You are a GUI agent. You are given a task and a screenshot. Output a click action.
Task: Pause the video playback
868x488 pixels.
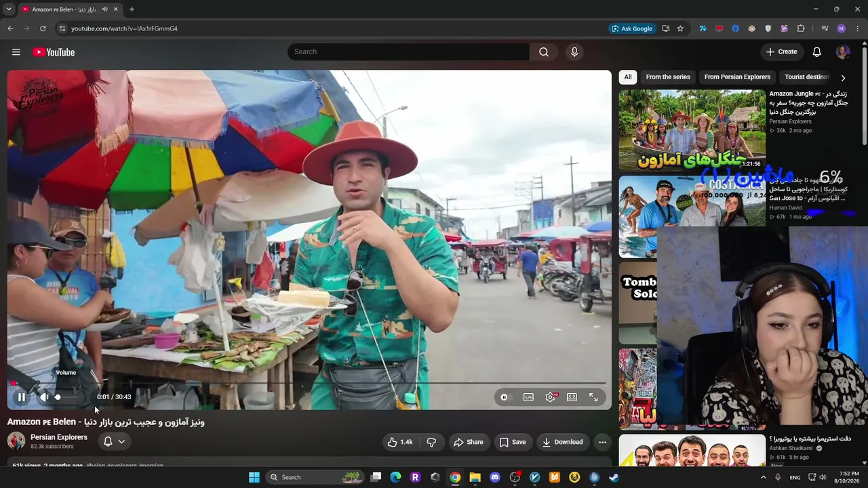(x=22, y=397)
